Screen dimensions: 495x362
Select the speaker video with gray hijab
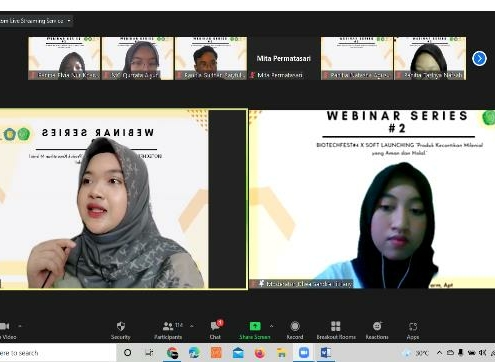coord(123,199)
